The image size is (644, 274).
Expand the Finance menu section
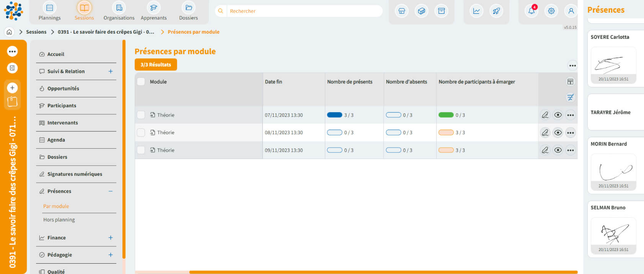(111, 238)
